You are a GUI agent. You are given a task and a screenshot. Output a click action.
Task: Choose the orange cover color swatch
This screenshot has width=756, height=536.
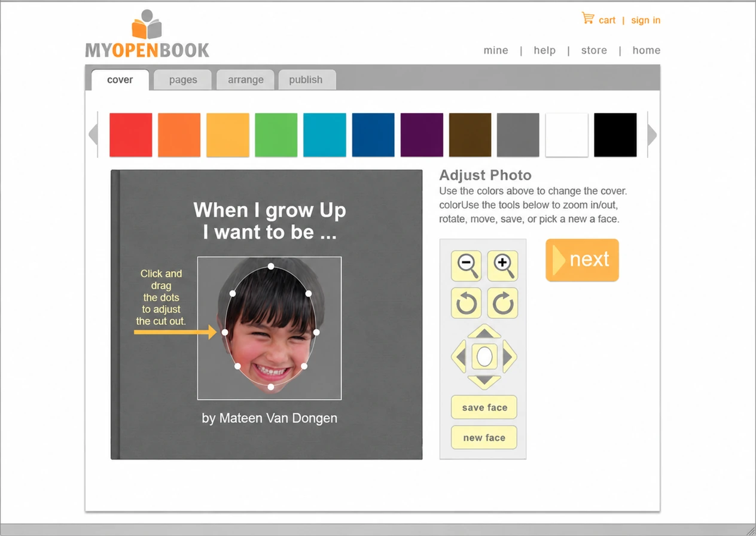click(x=179, y=135)
